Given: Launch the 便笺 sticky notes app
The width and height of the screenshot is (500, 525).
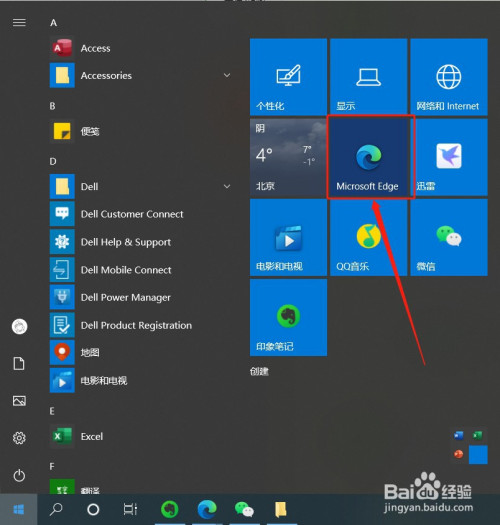Looking at the screenshot, I should (141, 131).
